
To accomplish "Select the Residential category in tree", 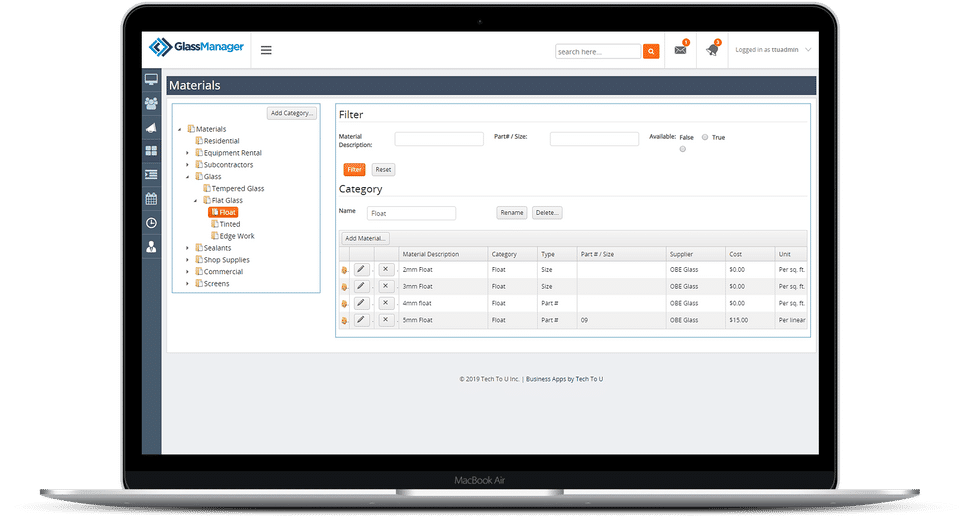I will click(x=221, y=141).
